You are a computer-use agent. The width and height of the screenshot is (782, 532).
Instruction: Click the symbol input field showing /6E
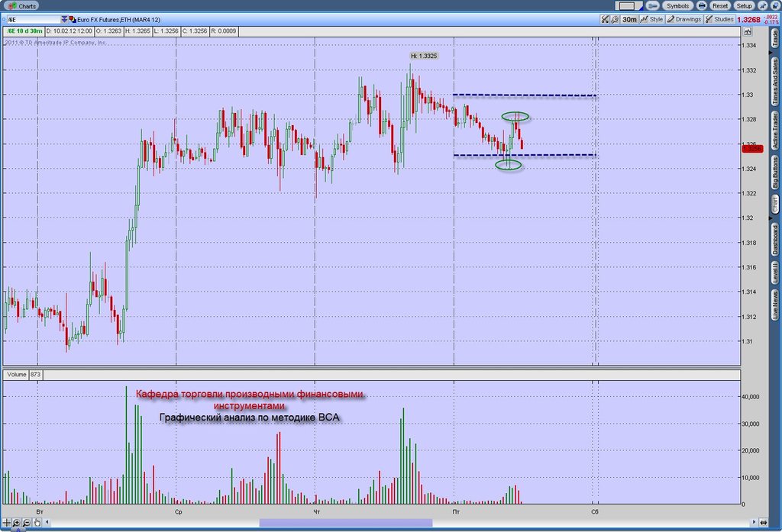[x=33, y=19]
